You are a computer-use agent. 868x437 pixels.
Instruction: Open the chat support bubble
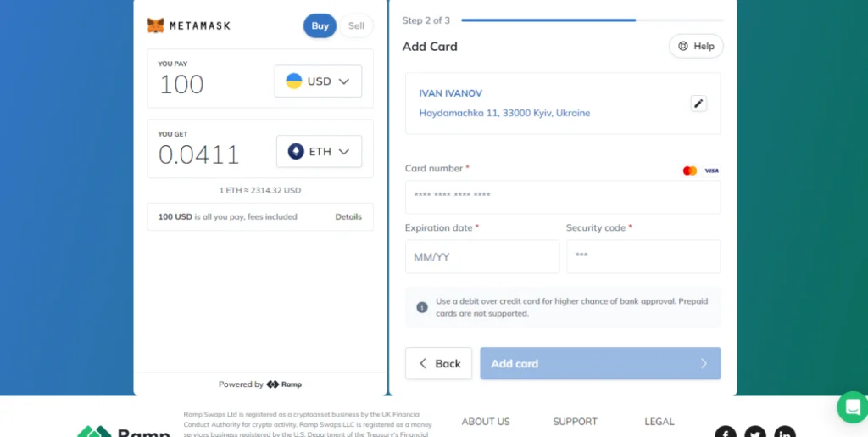click(x=854, y=407)
